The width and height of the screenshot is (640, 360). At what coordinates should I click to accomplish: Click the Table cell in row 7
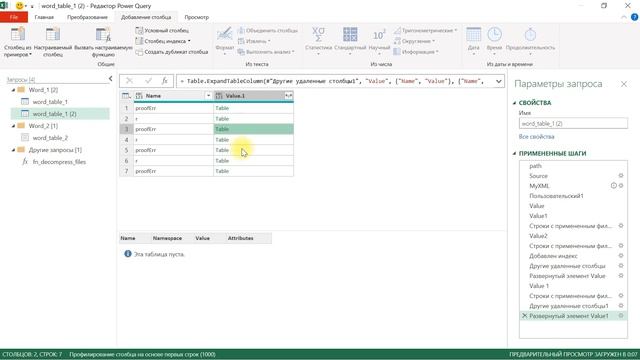tap(253, 171)
